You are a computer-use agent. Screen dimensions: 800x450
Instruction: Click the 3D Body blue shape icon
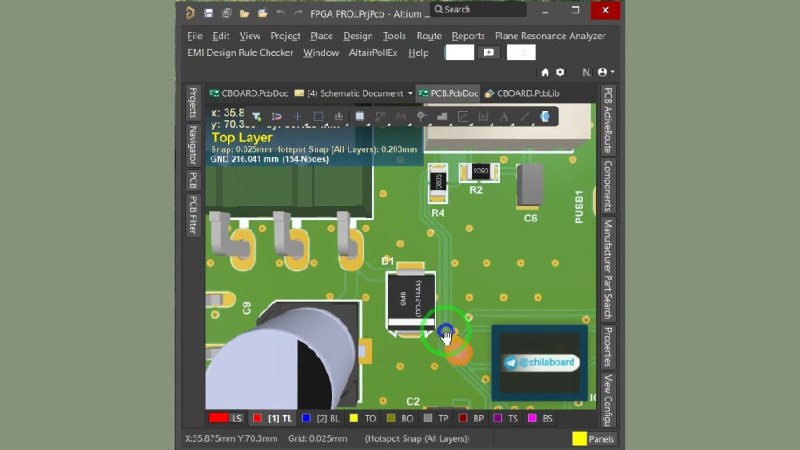click(545, 117)
